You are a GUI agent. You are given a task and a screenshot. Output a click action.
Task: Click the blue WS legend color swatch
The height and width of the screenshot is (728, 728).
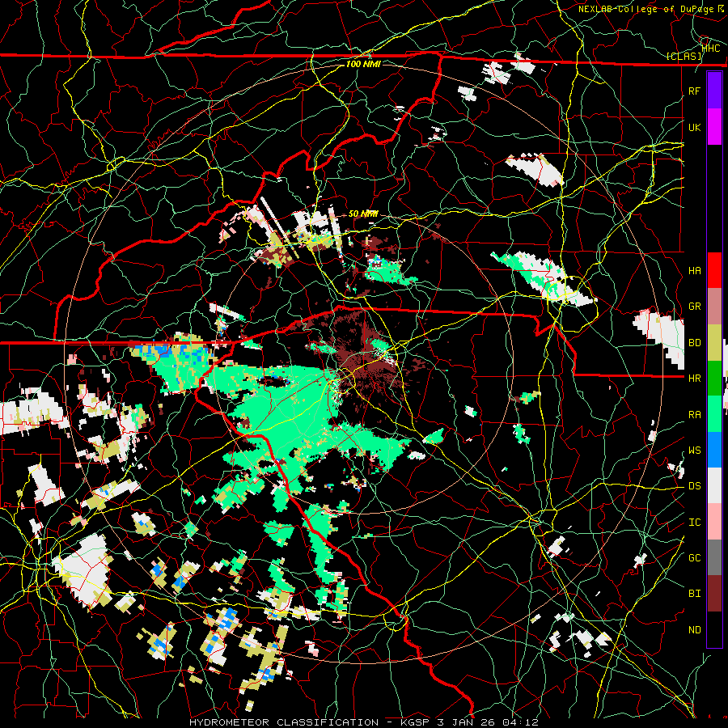point(714,450)
